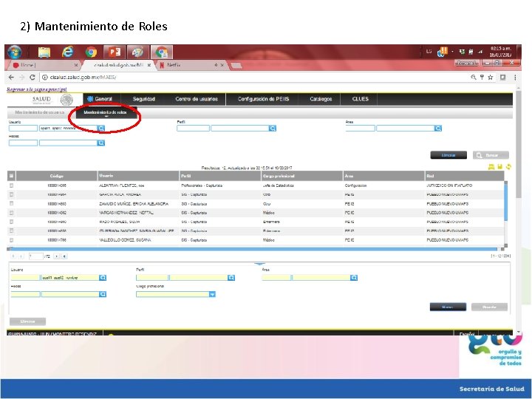The image size is (532, 399).
Task: Open File Explorer from the taskbar
Action: [44, 52]
